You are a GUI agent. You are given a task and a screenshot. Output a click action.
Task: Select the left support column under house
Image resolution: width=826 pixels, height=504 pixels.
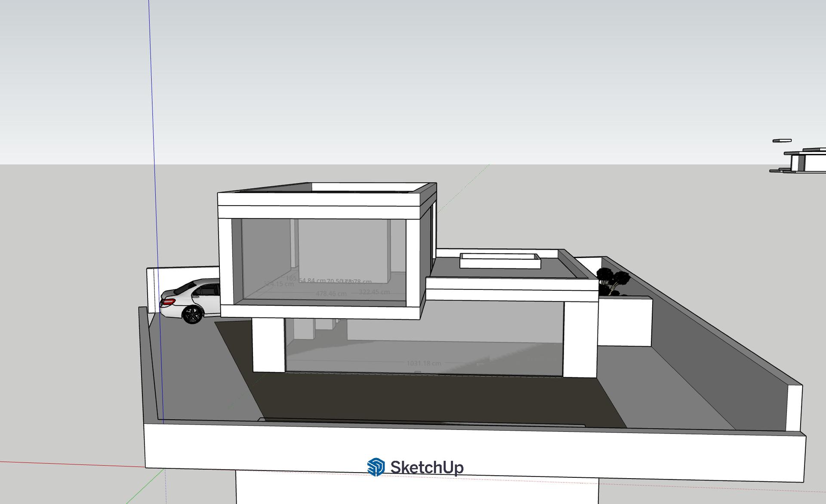(268, 345)
